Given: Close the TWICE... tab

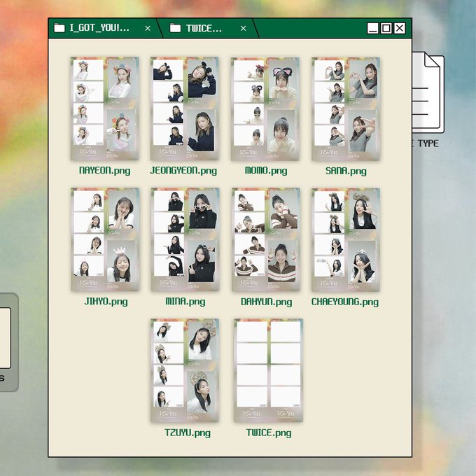Looking at the screenshot, I should point(244,28).
